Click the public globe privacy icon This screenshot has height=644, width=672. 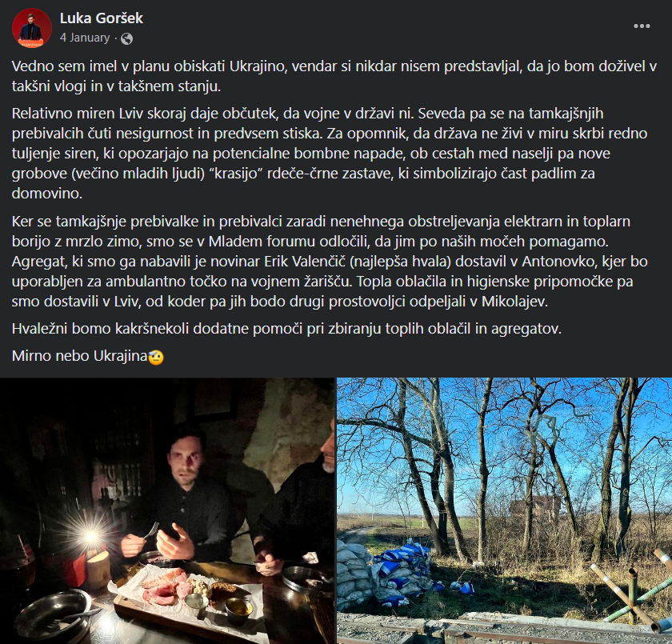click(x=126, y=38)
